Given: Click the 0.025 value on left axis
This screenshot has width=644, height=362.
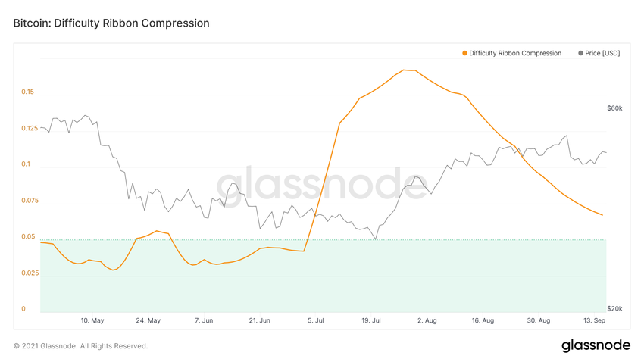Looking at the screenshot, I should click(x=30, y=273).
